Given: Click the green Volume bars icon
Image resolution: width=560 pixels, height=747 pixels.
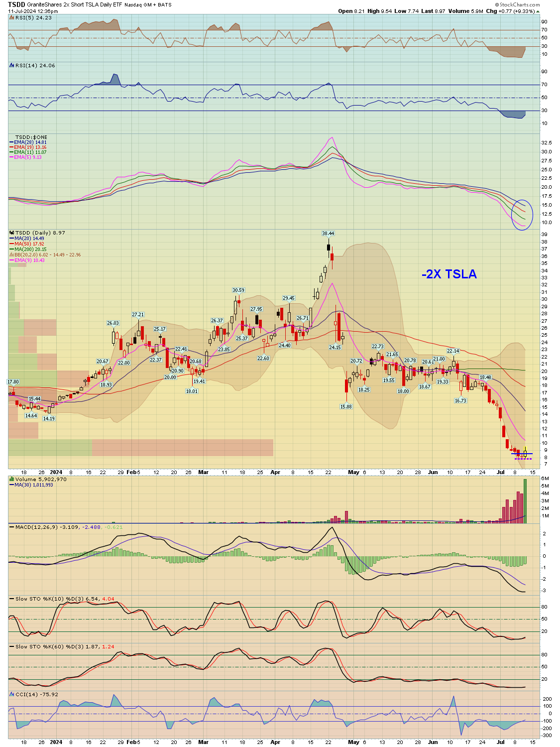Looking at the screenshot, I should [12, 479].
